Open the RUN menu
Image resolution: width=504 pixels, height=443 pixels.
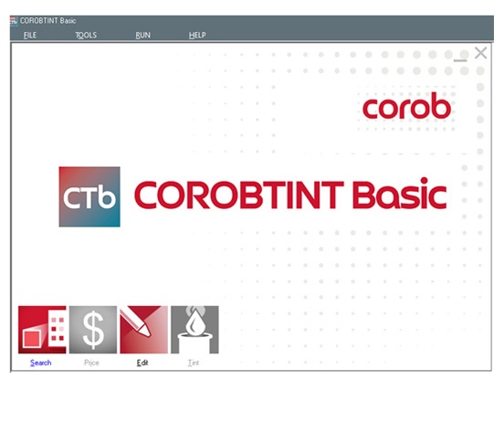pos(143,35)
